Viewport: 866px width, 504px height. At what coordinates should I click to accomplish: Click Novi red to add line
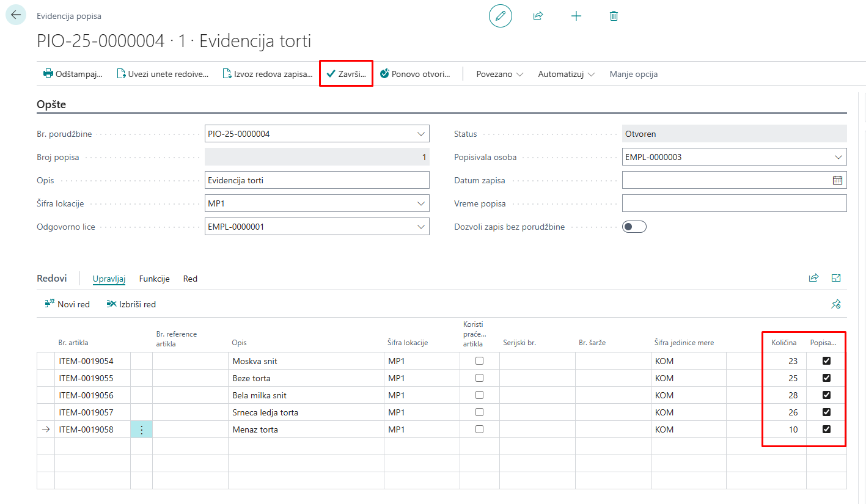pos(67,304)
